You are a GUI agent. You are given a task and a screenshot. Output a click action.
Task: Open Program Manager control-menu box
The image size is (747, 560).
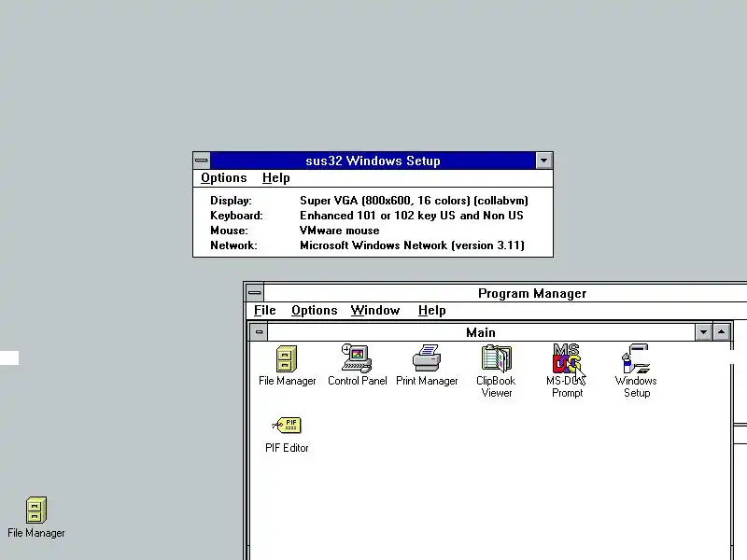(x=254, y=293)
